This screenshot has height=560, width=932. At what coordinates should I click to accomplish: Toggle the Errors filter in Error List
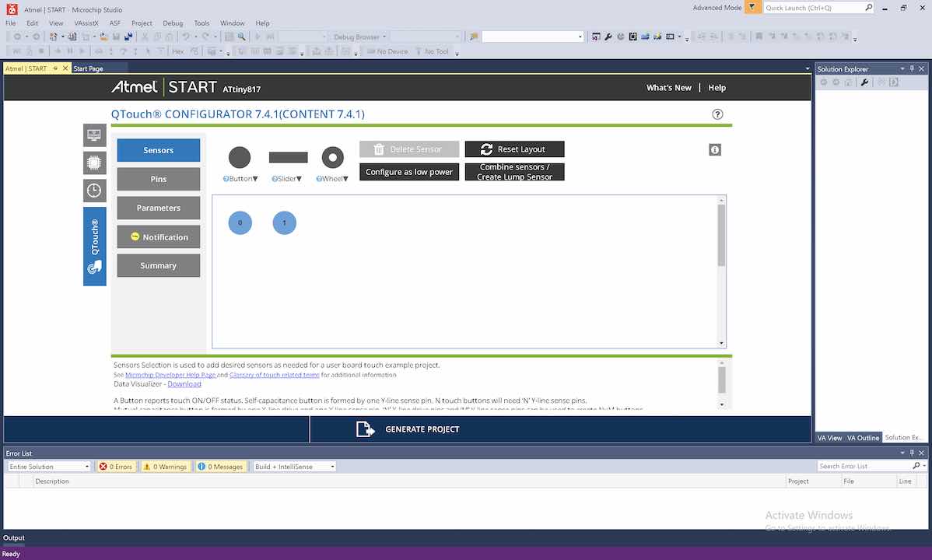116,467
